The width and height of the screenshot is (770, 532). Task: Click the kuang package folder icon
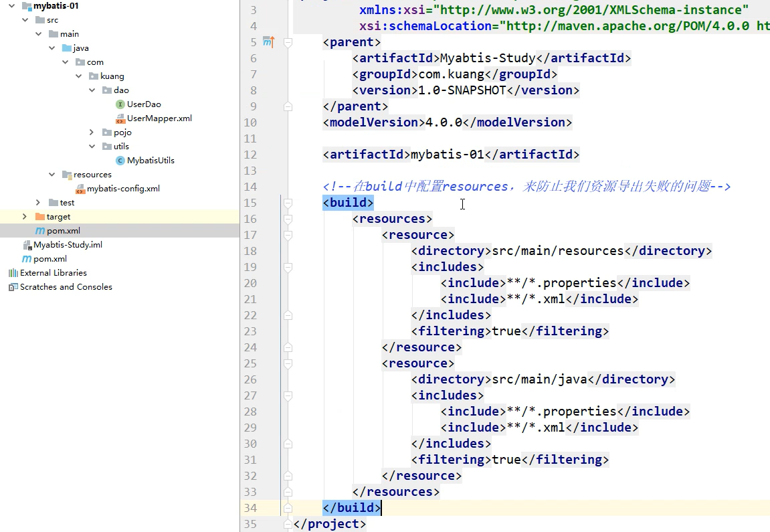coord(94,76)
